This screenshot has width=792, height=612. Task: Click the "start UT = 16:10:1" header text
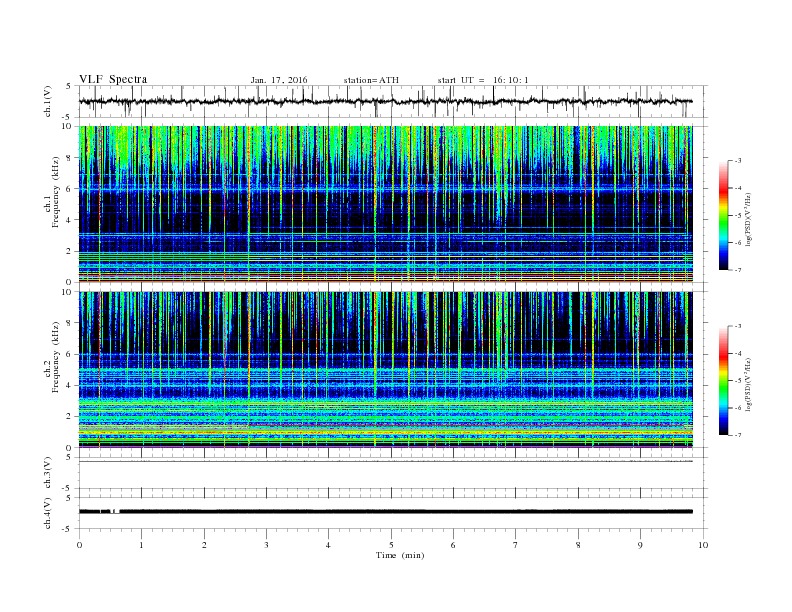pyautogui.click(x=483, y=80)
